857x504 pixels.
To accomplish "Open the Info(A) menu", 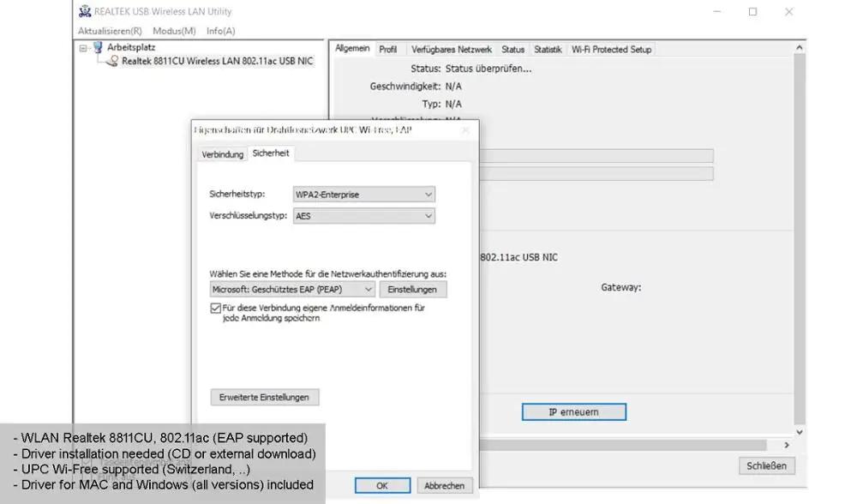I will tap(221, 31).
